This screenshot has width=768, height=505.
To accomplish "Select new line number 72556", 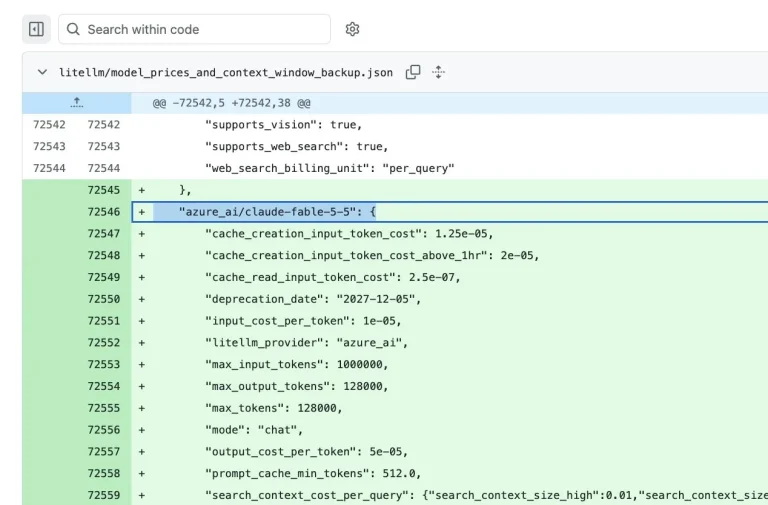I will [104, 430].
